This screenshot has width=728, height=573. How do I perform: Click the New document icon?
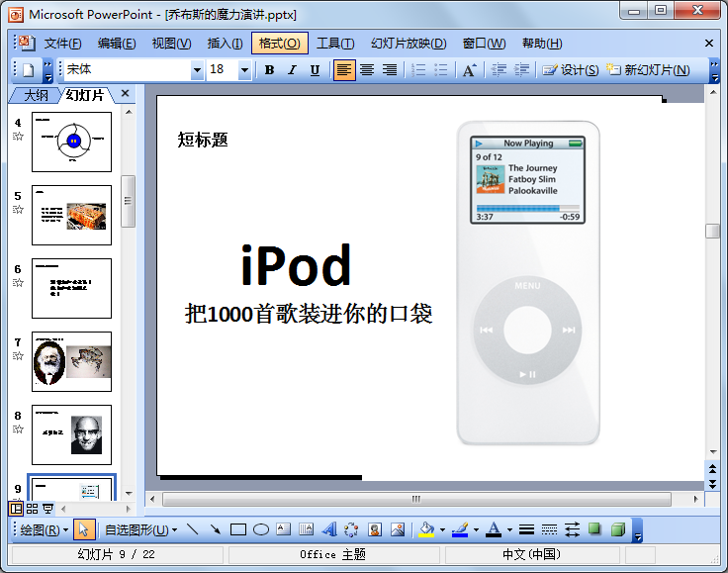(x=29, y=70)
